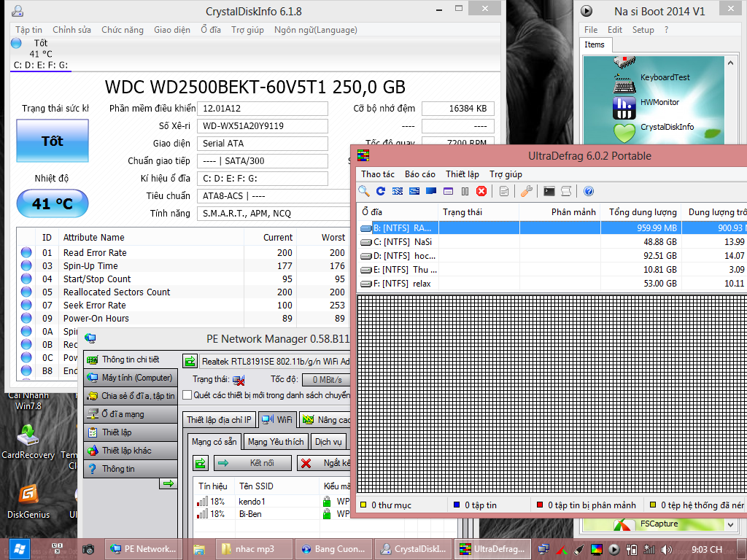Screen dimensions: 747x560
Task: Select drive C: [NTFS] NaSi in UltraDefrag
Action: coord(551,242)
